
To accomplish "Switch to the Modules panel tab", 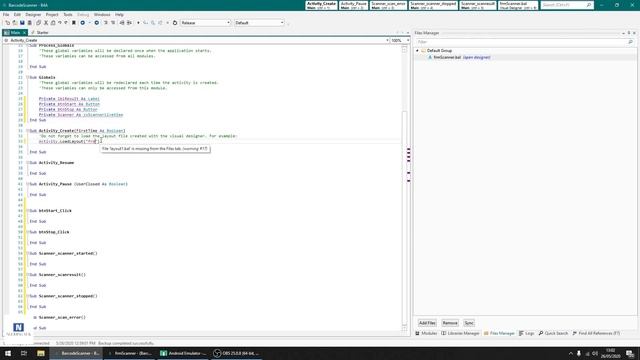I will (x=426, y=333).
